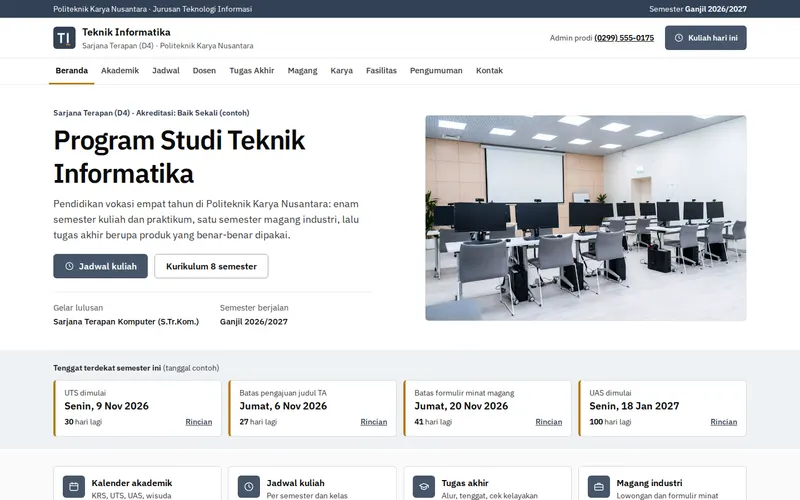This screenshot has height=500, width=800.
Task: Click the Jumat, 20 Nov 2026 date
Action: [461, 406]
